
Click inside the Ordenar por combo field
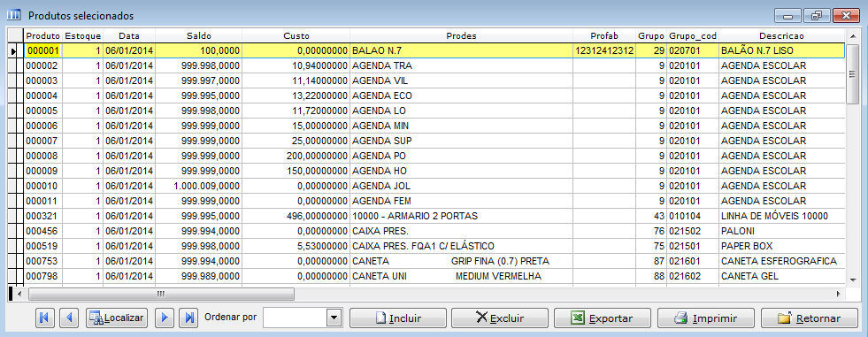tap(296, 318)
